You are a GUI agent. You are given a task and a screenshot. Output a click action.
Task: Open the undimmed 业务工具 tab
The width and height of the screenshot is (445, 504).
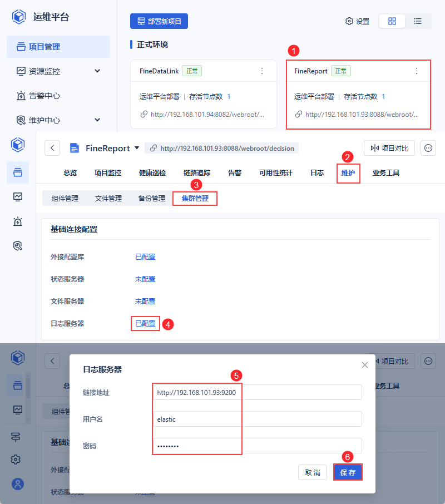pyautogui.click(x=386, y=173)
